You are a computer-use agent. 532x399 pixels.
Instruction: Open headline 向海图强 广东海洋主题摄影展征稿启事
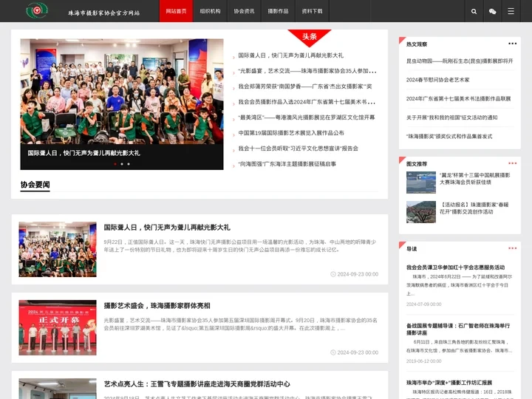coord(287,164)
